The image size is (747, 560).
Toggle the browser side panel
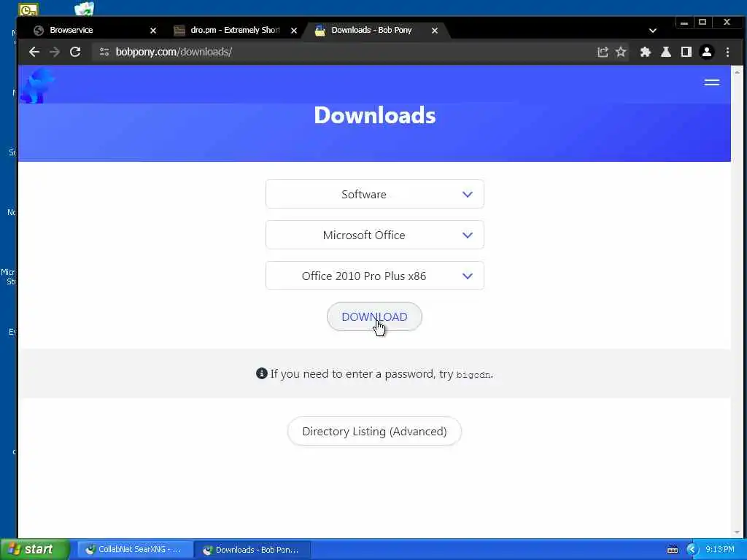click(x=686, y=52)
